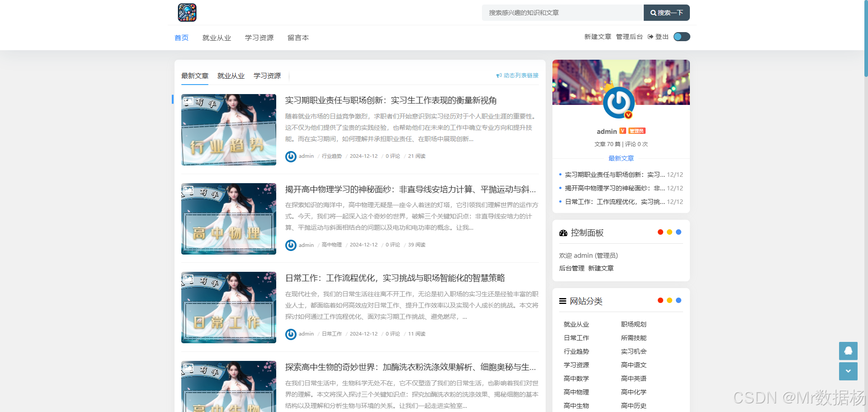Open the 留言本 navigation item

click(298, 38)
